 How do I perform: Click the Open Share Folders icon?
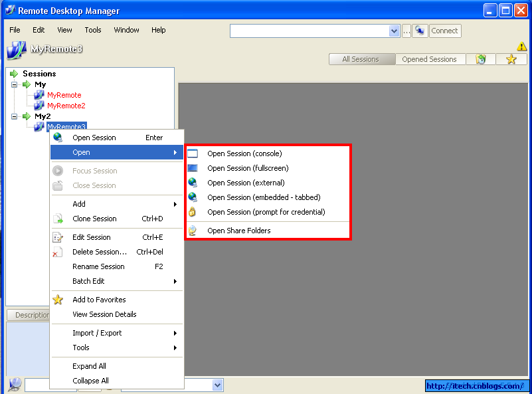(193, 231)
